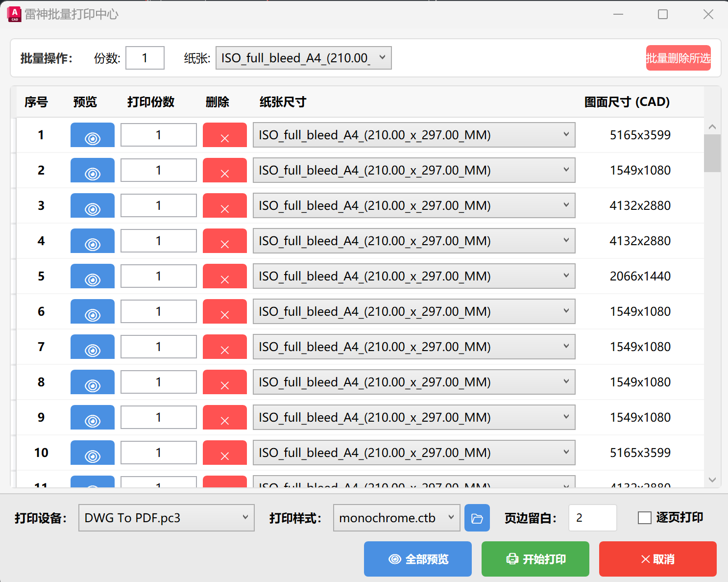
Task: Delete row 7 using red X button
Action: pos(225,347)
